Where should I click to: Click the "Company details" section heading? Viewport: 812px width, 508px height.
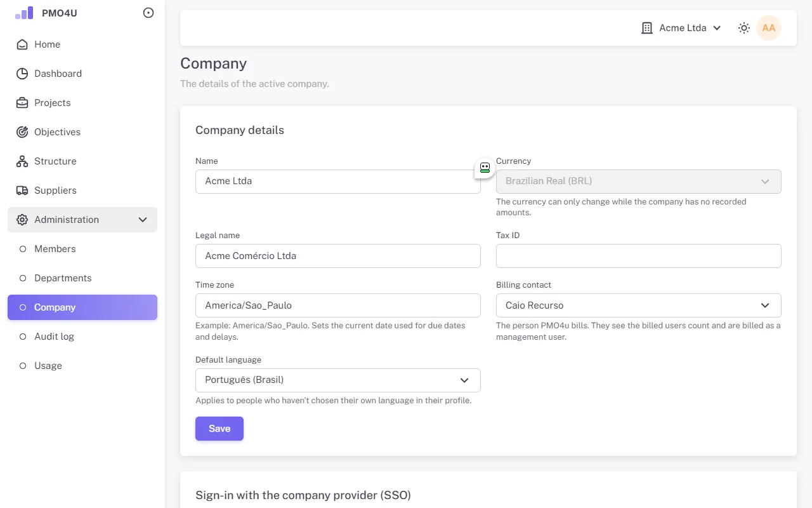[x=240, y=130]
